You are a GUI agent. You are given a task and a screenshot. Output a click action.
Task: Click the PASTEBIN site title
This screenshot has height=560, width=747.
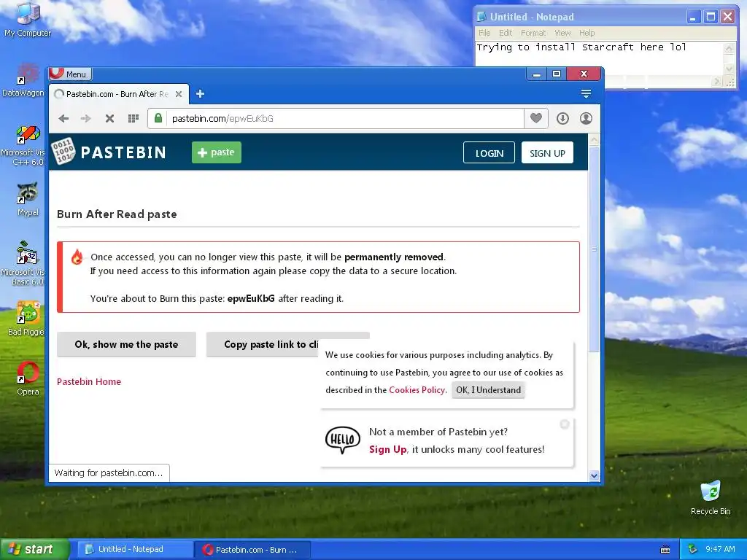click(123, 152)
